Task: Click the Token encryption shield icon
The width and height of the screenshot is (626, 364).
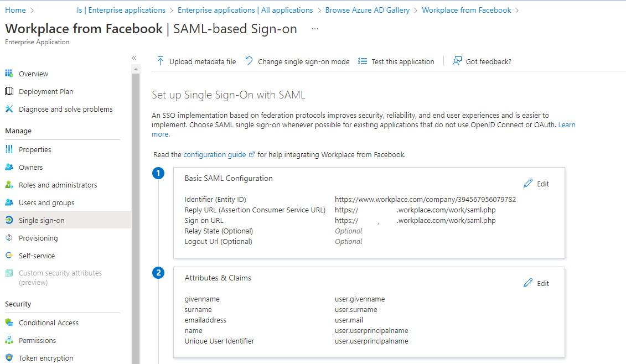Action: point(9,357)
